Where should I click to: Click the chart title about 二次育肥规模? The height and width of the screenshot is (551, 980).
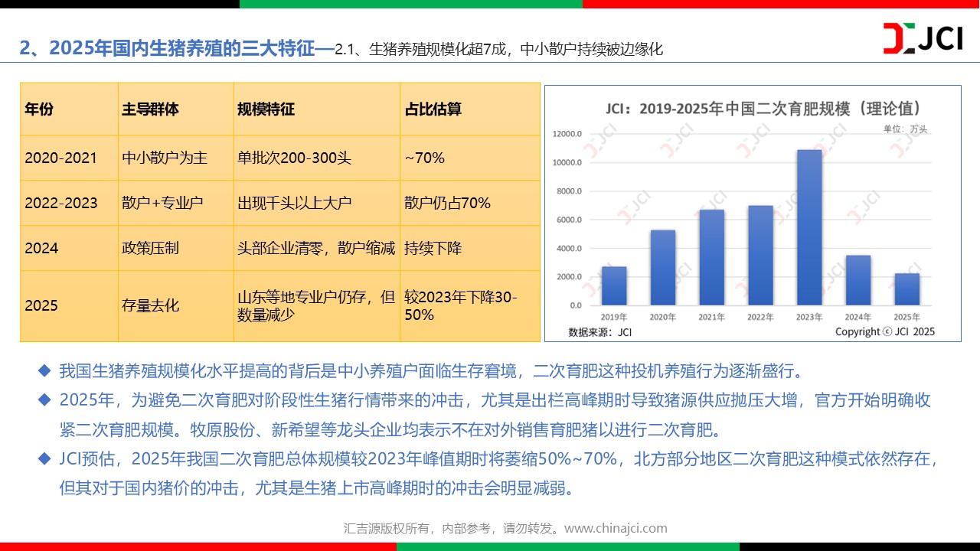click(753, 108)
